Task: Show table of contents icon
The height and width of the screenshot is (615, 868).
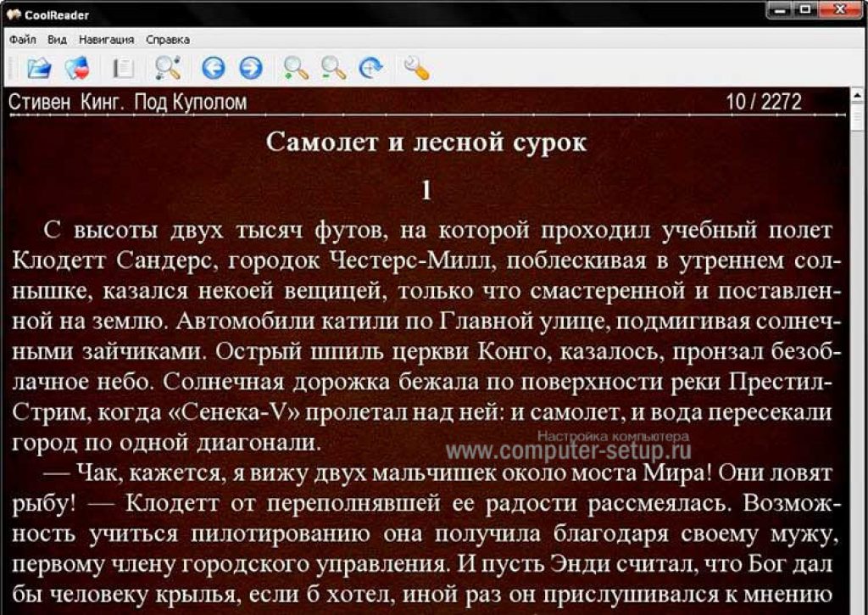Action: (x=123, y=69)
